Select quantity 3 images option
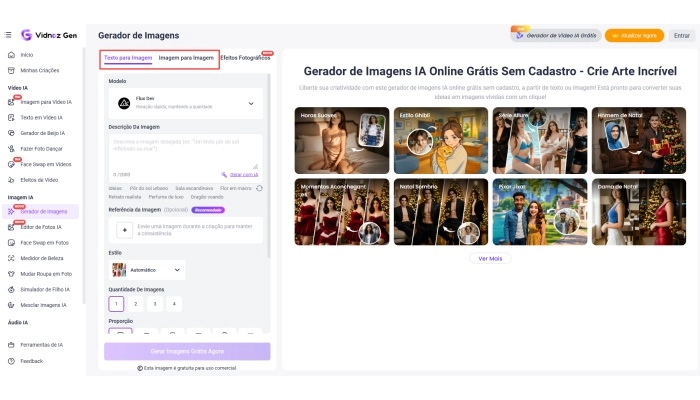 (x=155, y=304)
